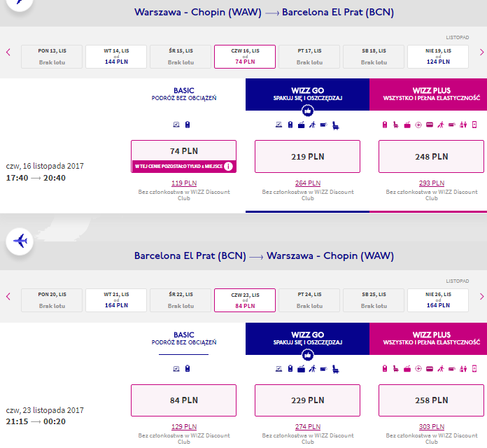The height and width of the screenshot is (448, 487).
Task: Click 119 PLN non-member price link
Action: [x=184, y=183]
